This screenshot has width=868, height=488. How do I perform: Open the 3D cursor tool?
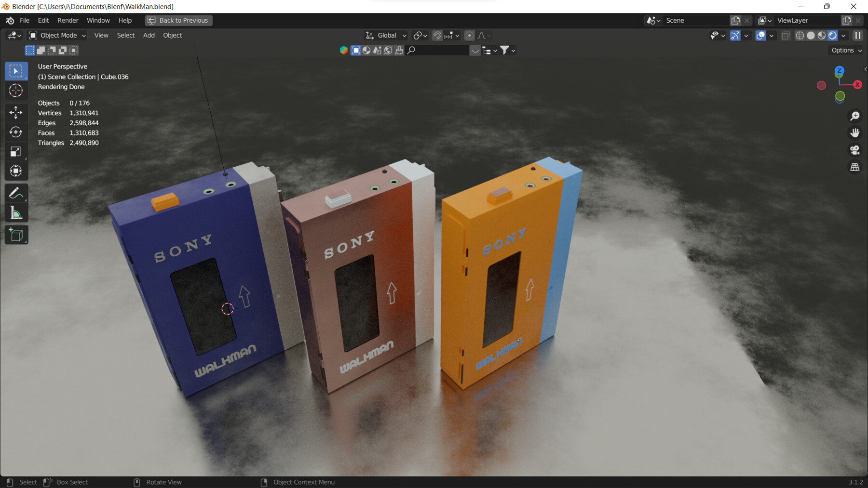click(16, 91)
